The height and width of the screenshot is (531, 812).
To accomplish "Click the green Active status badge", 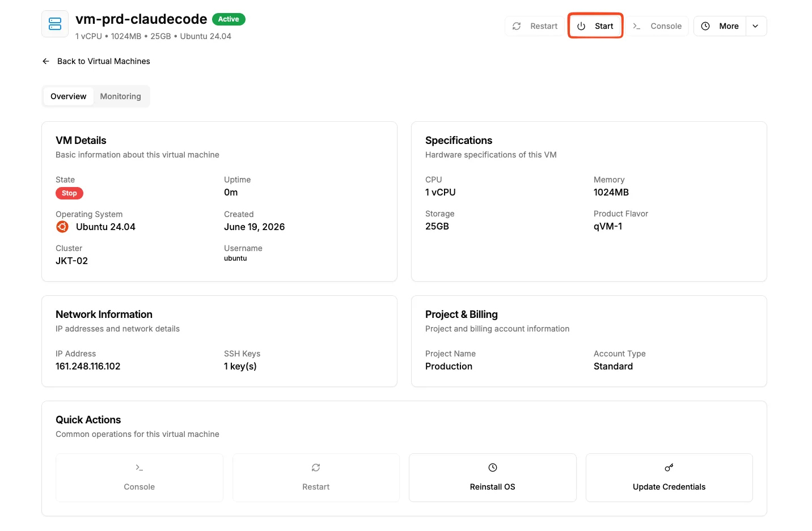I will (229, 19).
